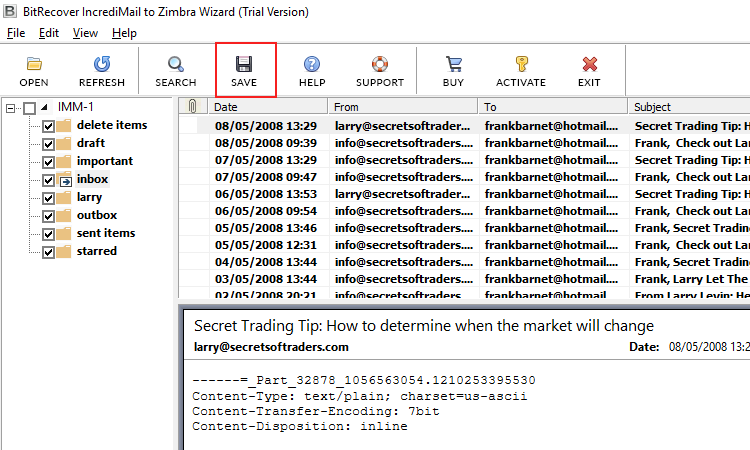This screenshot has width=750, height=450.
Task: Select email dated 04/05/2008 13:44
Action: pos(464,262)
